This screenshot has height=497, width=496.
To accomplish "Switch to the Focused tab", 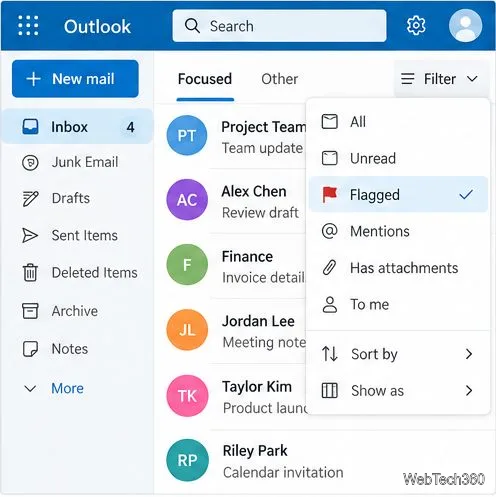I will coord(205,79).
